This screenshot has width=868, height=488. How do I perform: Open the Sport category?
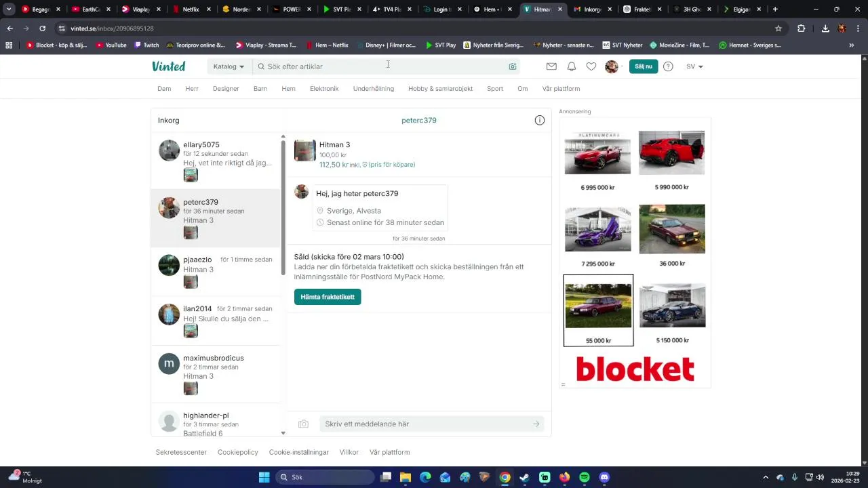tap(495, 89)
